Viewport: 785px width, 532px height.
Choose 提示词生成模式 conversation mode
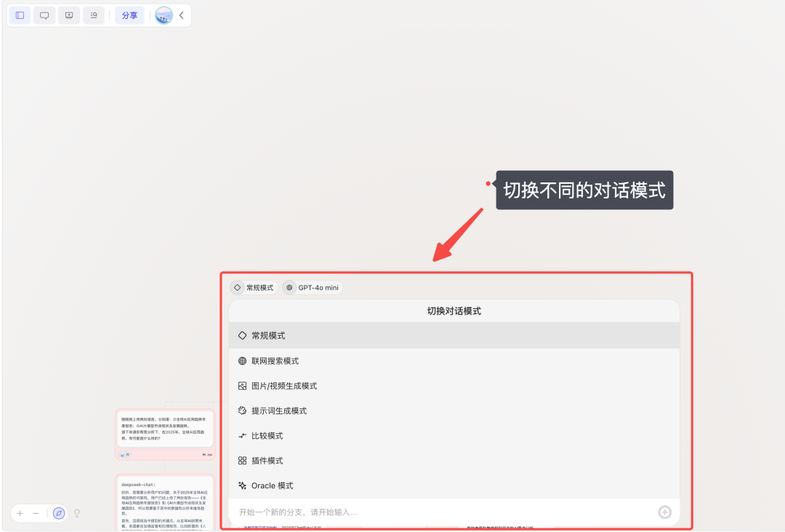pos(278,410)
